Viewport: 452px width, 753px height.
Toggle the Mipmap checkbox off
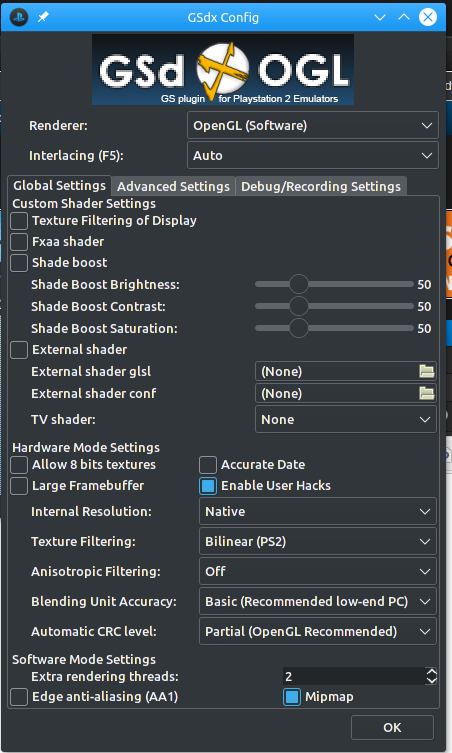(292, 697)
